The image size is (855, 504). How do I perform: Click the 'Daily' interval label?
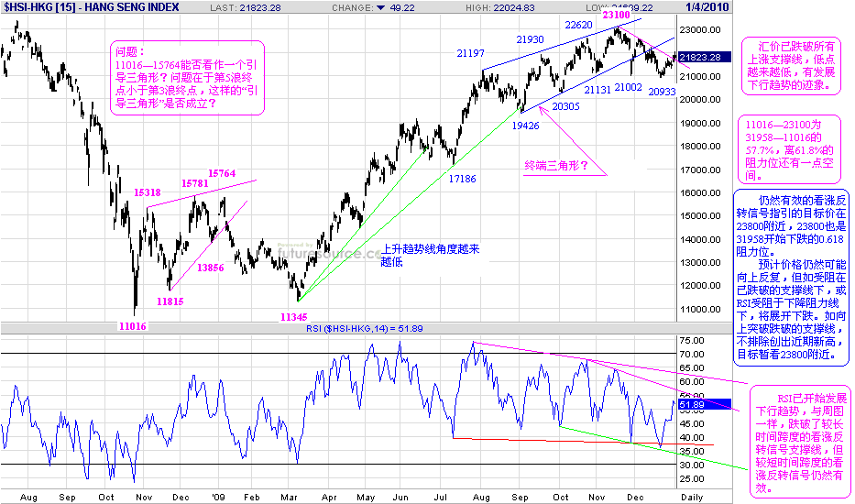692,497
